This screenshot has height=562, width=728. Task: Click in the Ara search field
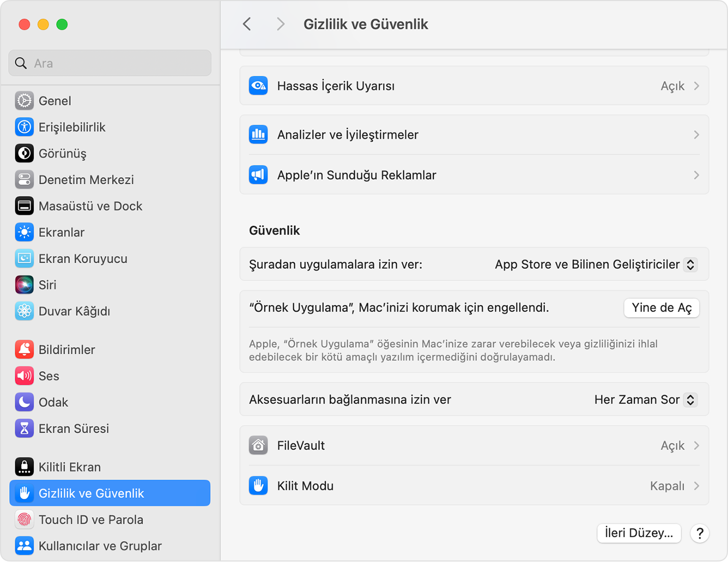tap(110, 63)
